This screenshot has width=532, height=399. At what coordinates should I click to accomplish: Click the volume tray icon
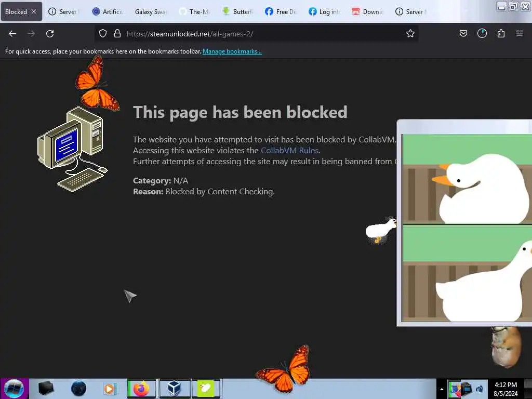click(480, 389)
